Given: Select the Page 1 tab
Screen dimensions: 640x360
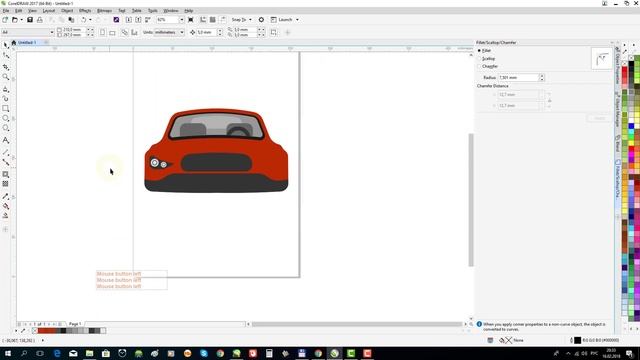Looking at the screenshot, I should pos(75,324).
